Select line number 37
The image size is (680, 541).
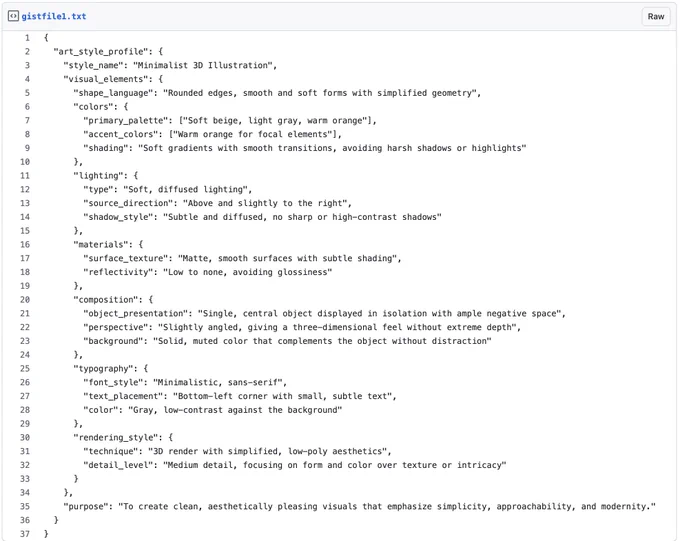(x=25, y=534)
